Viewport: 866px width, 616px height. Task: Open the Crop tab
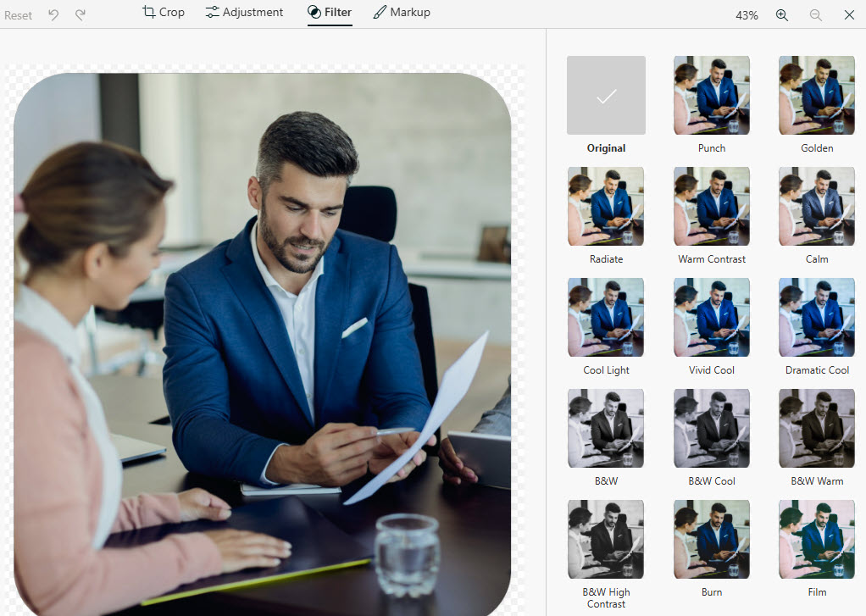pyautogui.click(x=163, y=13)
